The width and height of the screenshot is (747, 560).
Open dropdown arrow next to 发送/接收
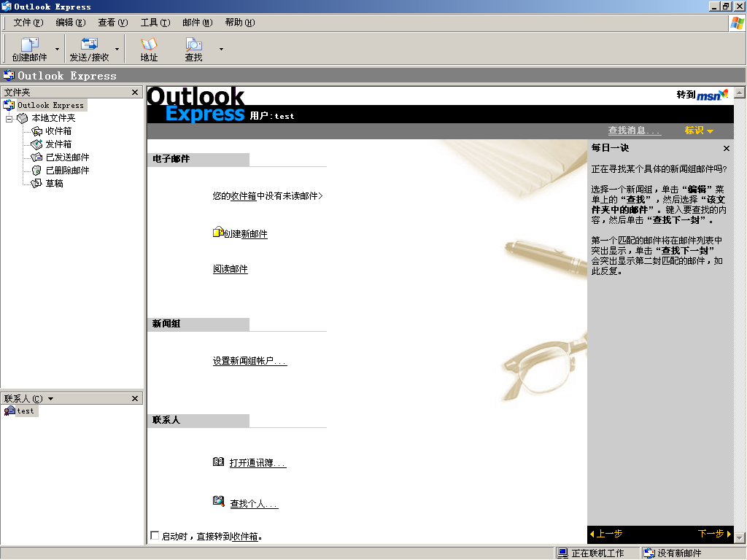(x=117, y=49)
